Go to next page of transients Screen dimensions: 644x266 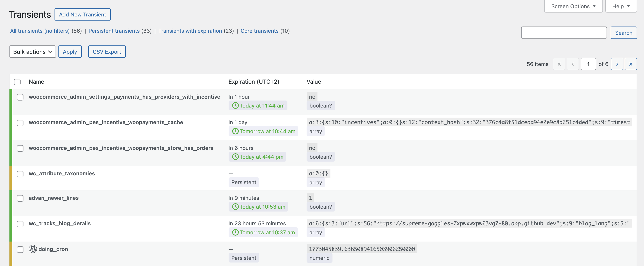(x=617, y=64)
